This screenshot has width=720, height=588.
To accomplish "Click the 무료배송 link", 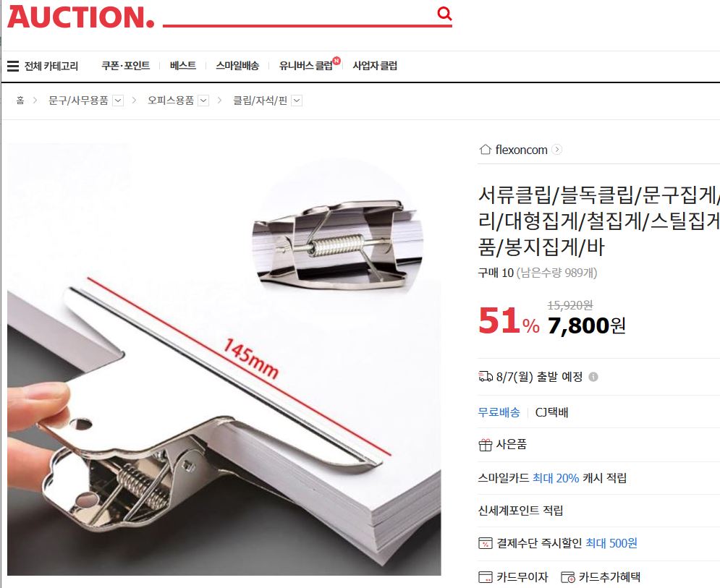I will point(499,412).
